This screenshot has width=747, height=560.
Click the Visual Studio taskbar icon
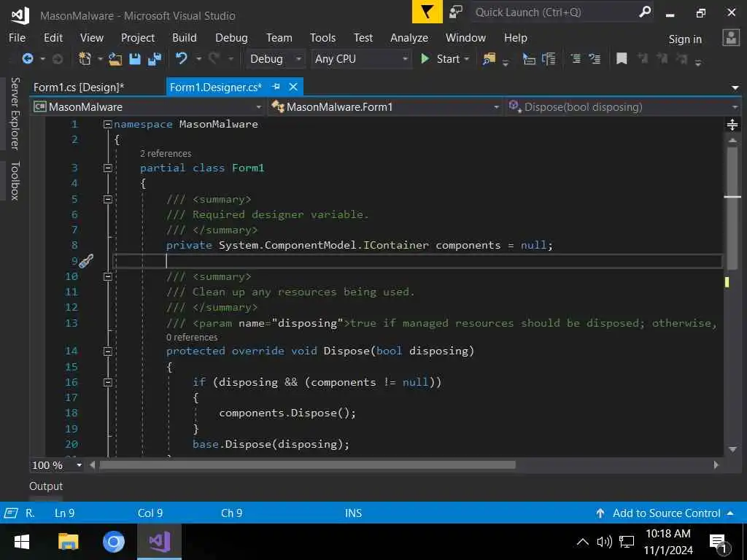coord(159,542)
